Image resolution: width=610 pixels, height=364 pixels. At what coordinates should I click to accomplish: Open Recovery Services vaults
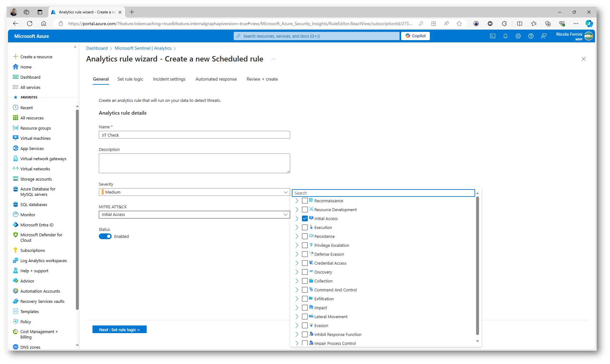[42, 301]
